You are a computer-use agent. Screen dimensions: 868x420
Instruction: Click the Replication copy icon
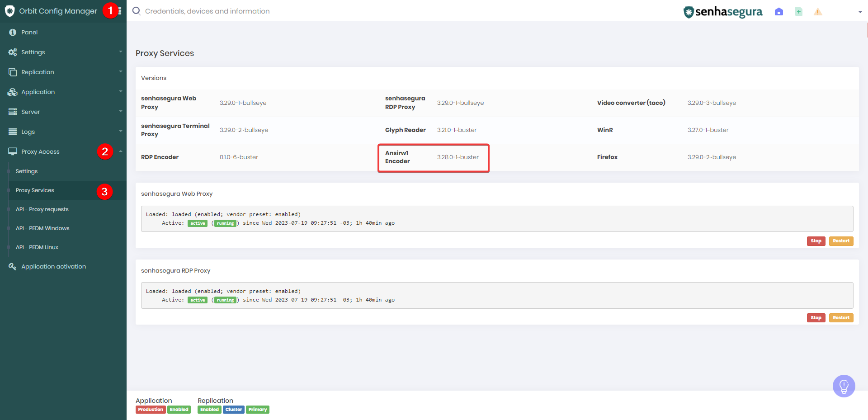coord(13,72)
